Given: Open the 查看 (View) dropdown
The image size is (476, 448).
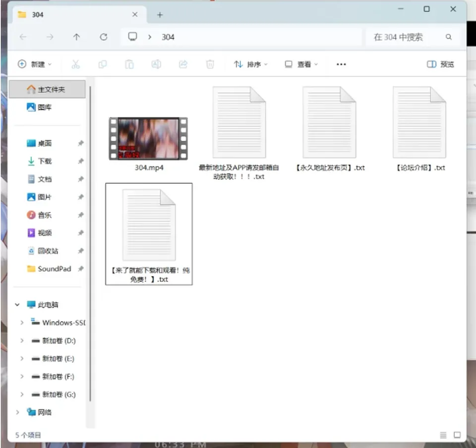Looking at the screenshot, I should point(301,64).
